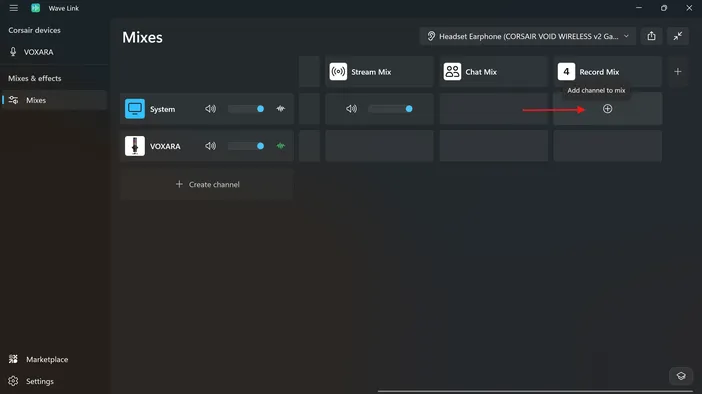Click the Stream Mix broadcast icon
This screenshot has height=394, width=702.
[x=338, y=72]
